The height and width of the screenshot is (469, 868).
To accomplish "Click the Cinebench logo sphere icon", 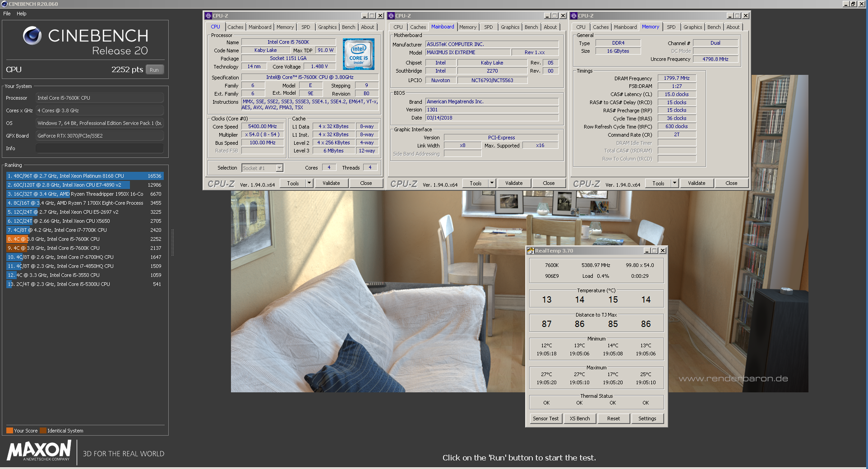I will [x=32, y=36].
